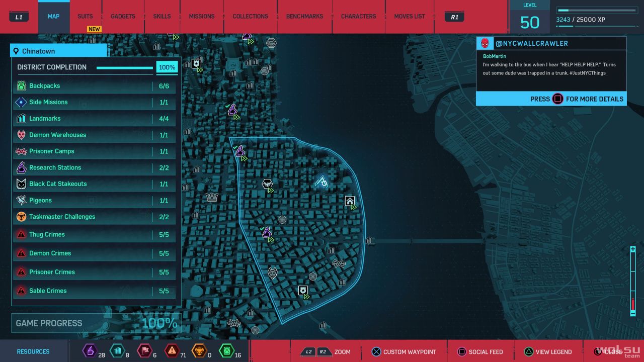Click the Research Stations microscope icon
Viewport: 644px width, 362px height.
[x=21, y=167]
